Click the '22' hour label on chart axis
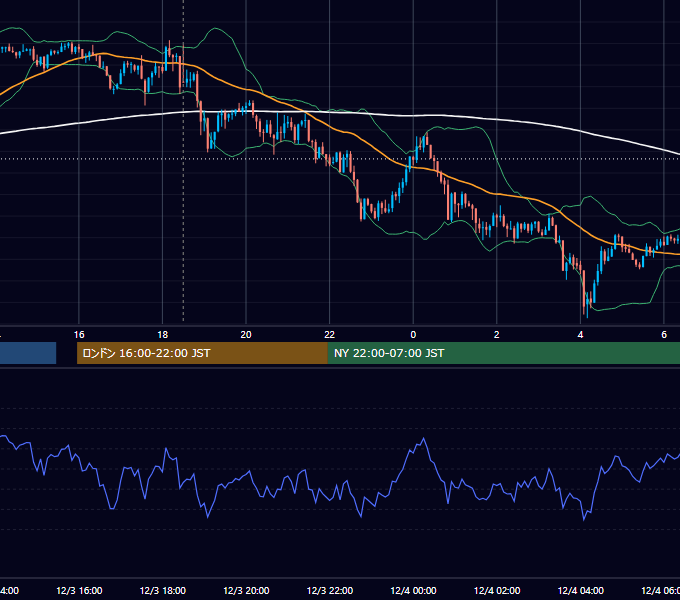Image resolution: width=680 pixels, height=600 pixels. click(x=330, y=335)
